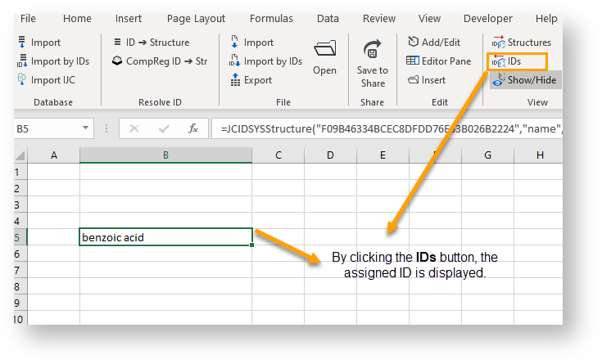Screen dimensions: 602x364
Task: Select cell B5 containing benzoic acid
Action: 165,237
